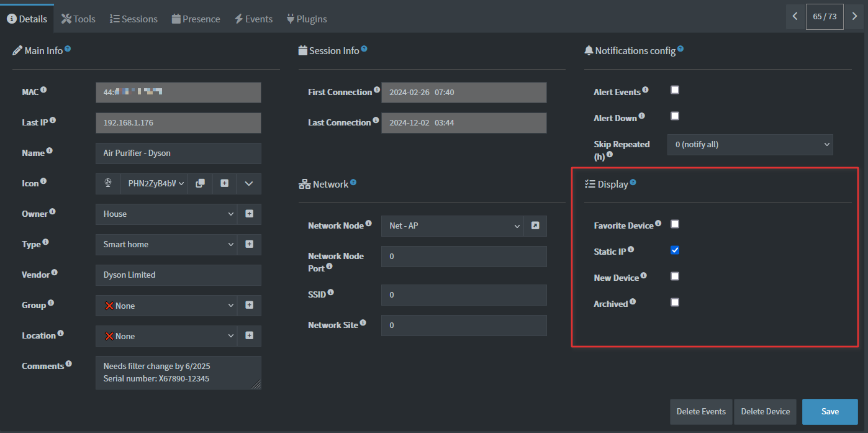Mark device as Favorite Device
This screenshot has width=868, height=433.
click(x=675, y=225)
